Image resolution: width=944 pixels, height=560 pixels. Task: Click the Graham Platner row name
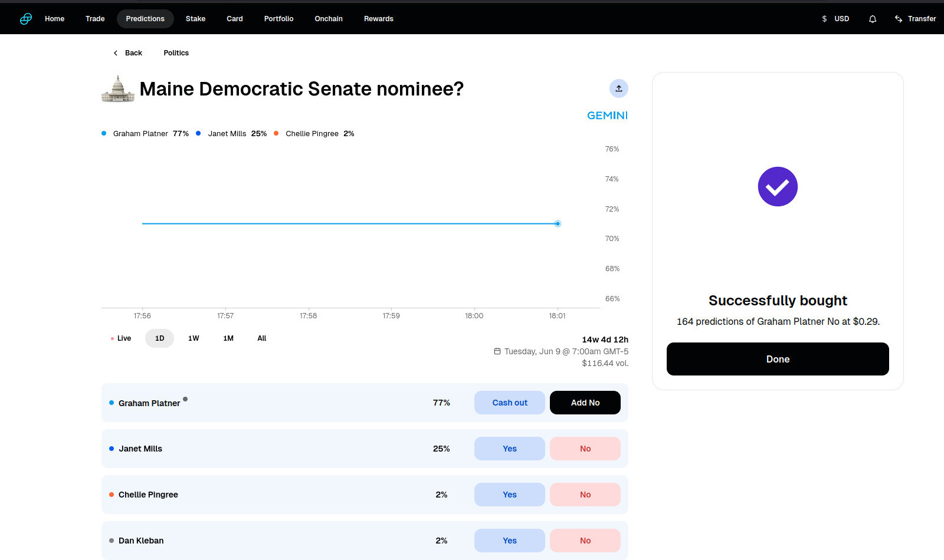coord(149,403)
